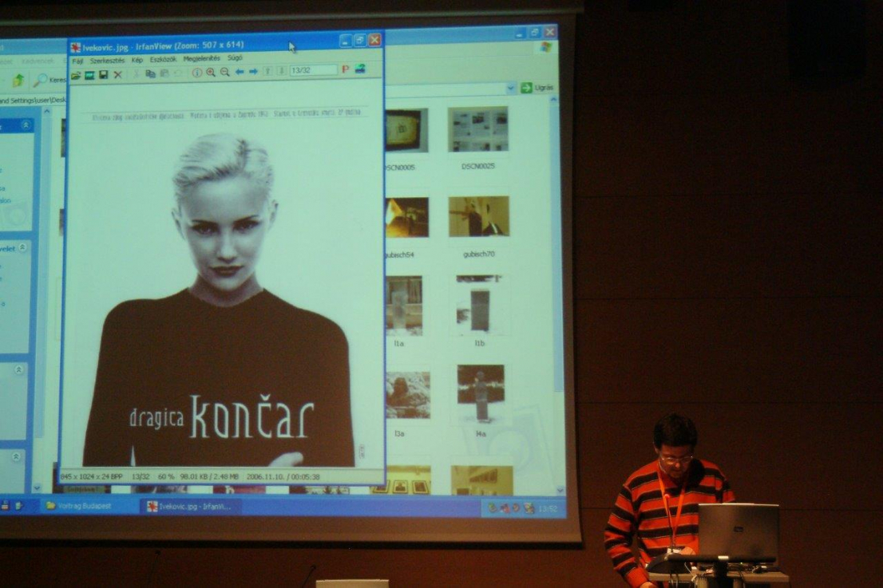Click the Copy icon in IrfanView toolbar

(x=150, y=73)
